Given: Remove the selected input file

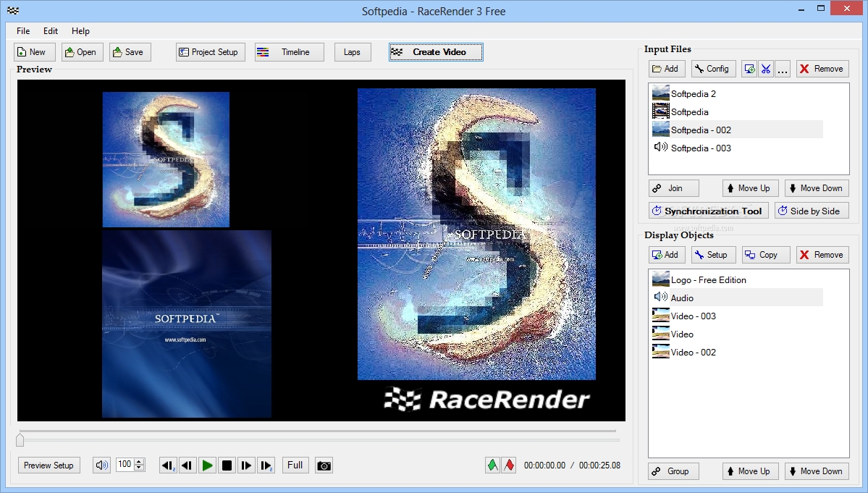Looking at the screenshot, I should (822, 69).
